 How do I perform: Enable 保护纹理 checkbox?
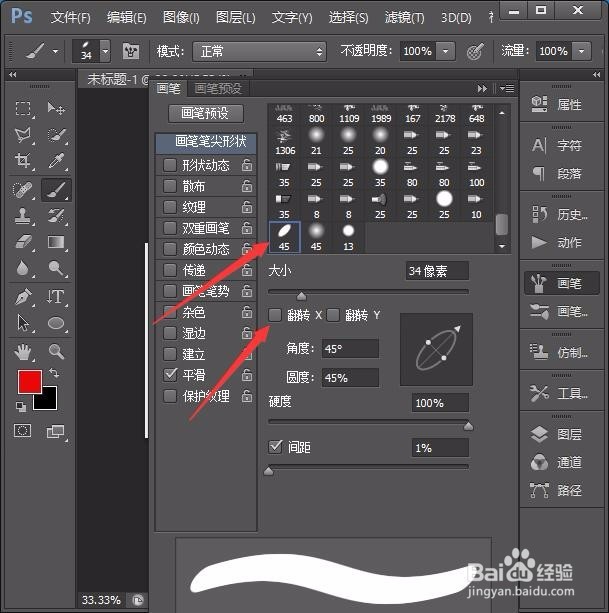pyautogui.click(x=170, y=396)
